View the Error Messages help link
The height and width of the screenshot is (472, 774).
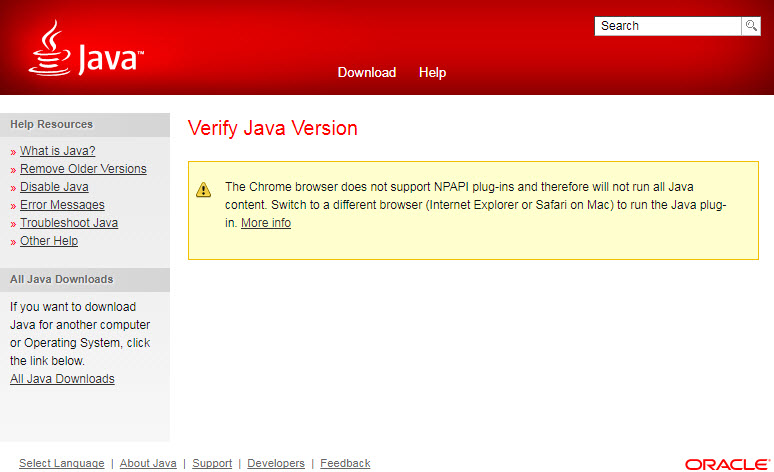point(62,205)
